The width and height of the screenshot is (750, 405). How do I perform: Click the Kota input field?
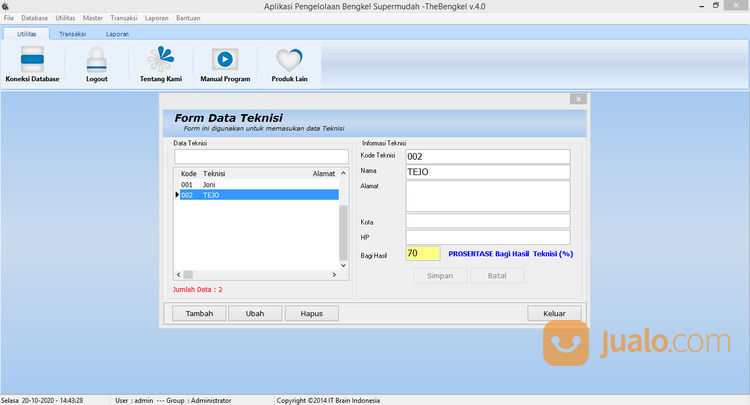(x=487, y=221)
